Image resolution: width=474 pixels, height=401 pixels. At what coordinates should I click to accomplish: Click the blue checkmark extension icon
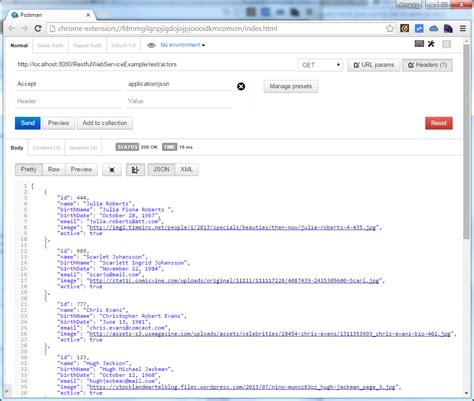click(x=419, y=28)
